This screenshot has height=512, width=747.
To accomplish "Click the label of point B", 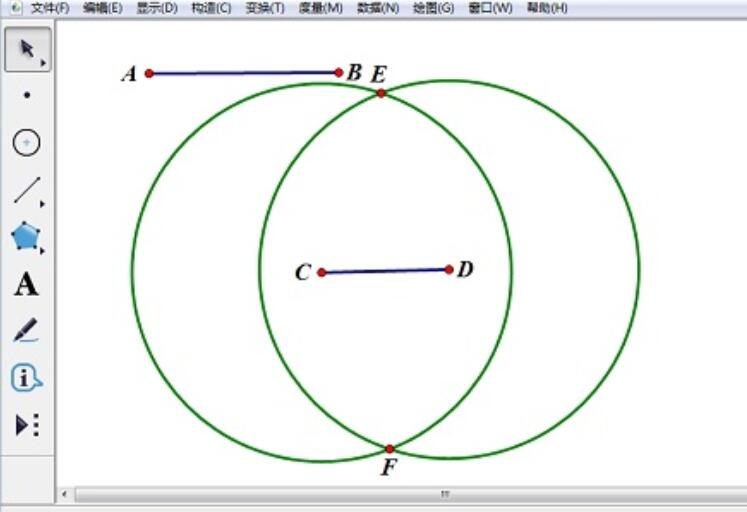I will pyautogui.click(x=354, y=72).
